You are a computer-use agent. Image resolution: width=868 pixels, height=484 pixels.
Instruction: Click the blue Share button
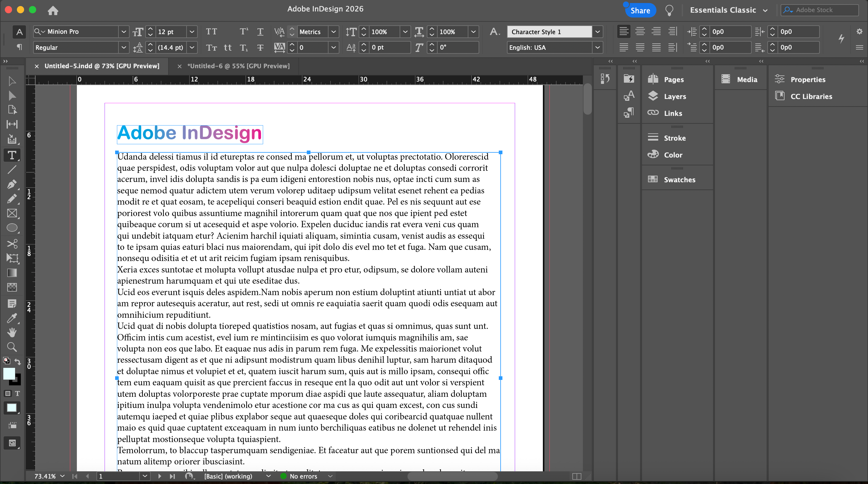coord(640,11)
